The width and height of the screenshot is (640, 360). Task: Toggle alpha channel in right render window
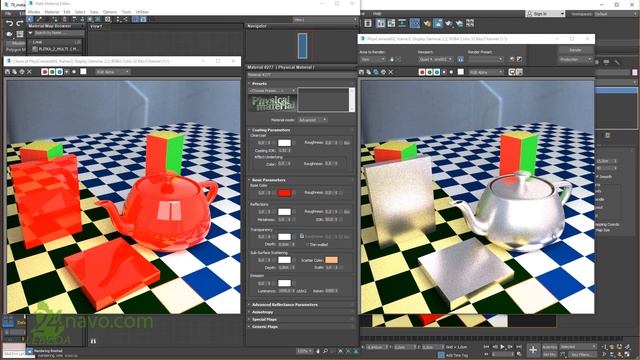point(444,72)
